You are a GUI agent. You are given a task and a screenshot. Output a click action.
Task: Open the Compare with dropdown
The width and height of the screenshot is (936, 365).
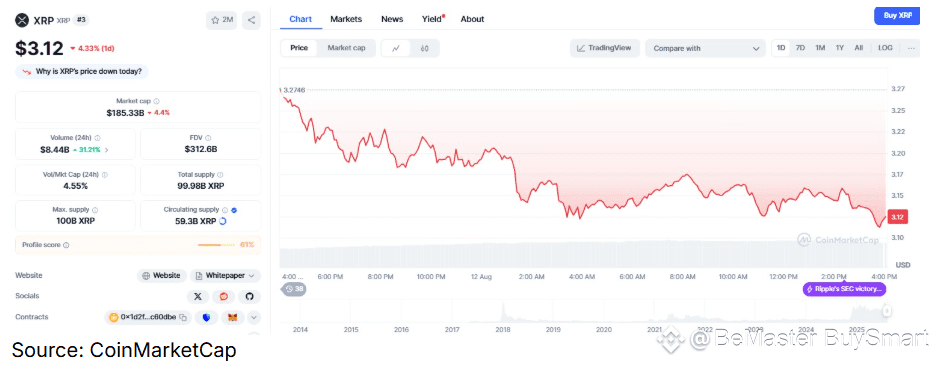tap(705, 48)
